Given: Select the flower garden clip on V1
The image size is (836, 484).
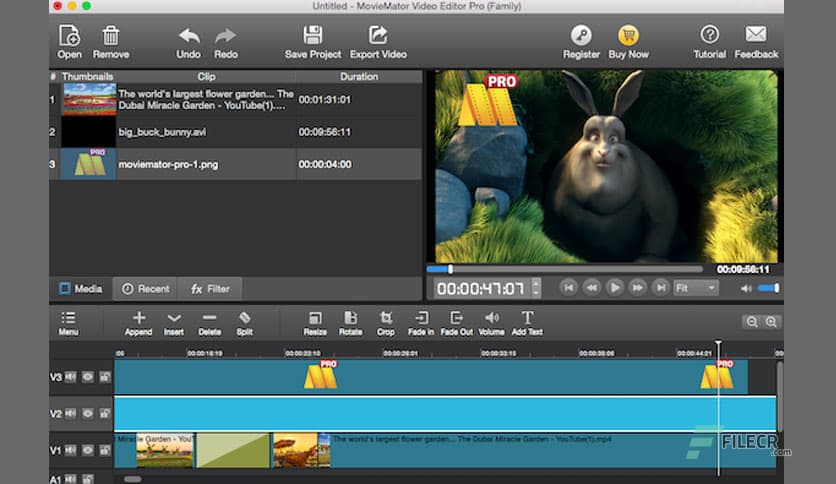Looking at the screenshot, I should pyautogui.click(x=553, y=451).
